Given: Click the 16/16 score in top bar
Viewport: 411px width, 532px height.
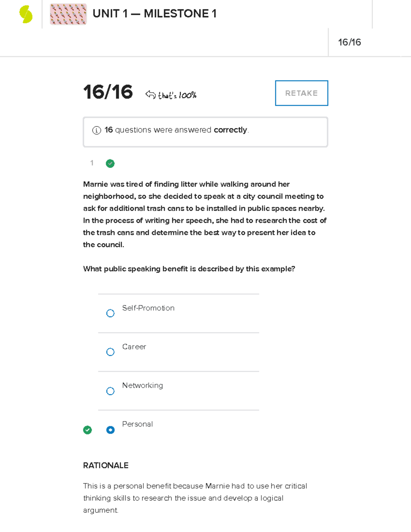Looking at the screenshot, I should pyautogui.click(x=349, y=42).
